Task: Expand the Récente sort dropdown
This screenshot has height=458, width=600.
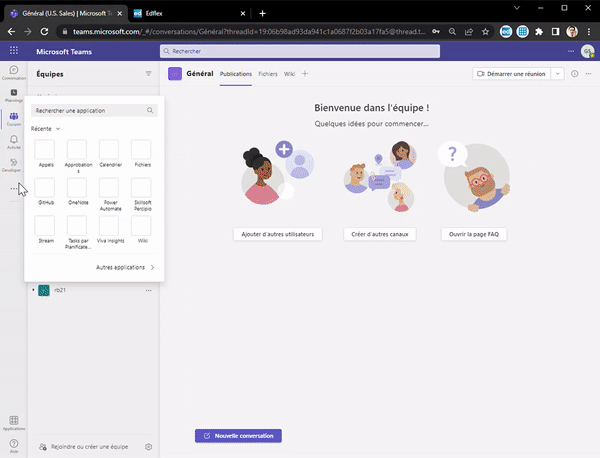Action: click(x=46, y=129)
